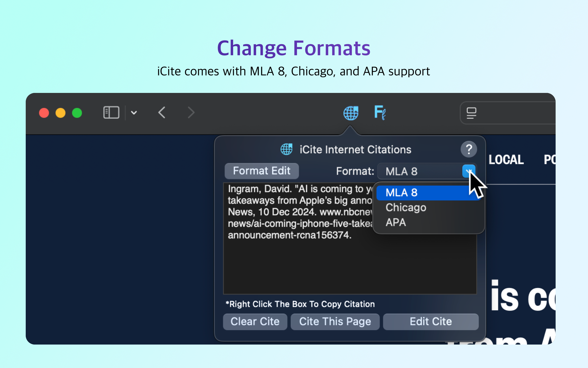Screen dimensions: 588x368
Task: Click the red close window button
Action: [x=44, y=113]
